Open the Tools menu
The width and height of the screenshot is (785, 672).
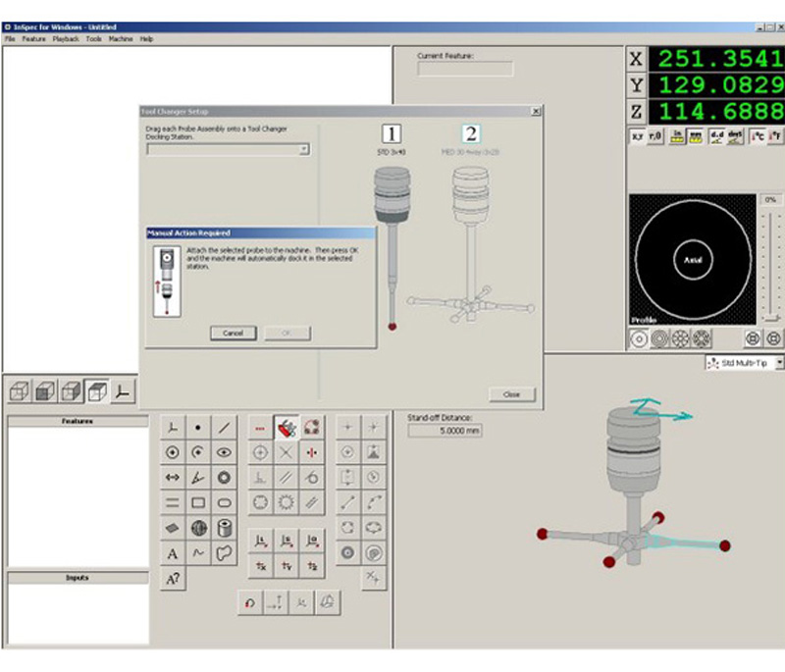coord(93,38)
